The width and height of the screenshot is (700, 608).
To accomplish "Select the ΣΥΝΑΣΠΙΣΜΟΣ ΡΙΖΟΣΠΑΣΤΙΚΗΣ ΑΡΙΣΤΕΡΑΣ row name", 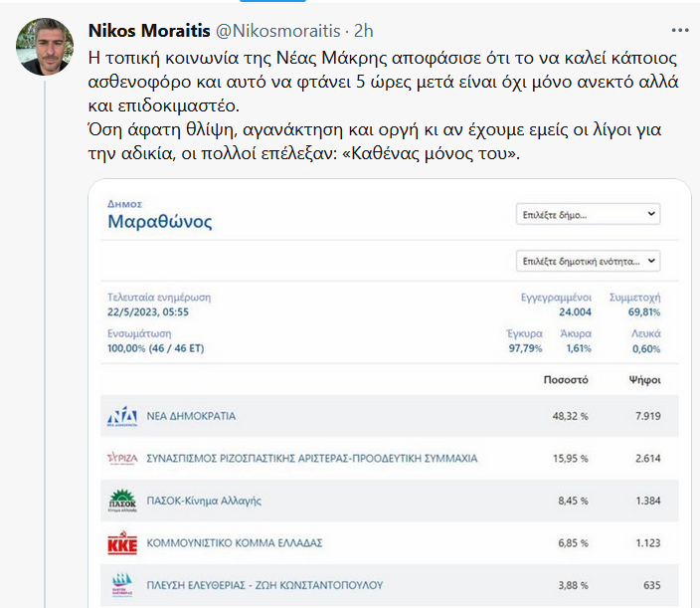I will pyautogui.click(x=312, y=459).
